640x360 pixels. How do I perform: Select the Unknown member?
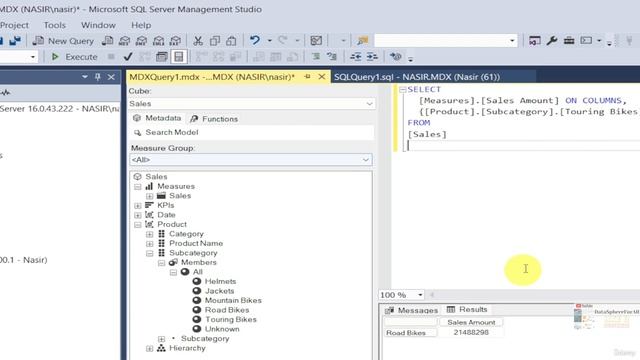(x=222, y=329)
